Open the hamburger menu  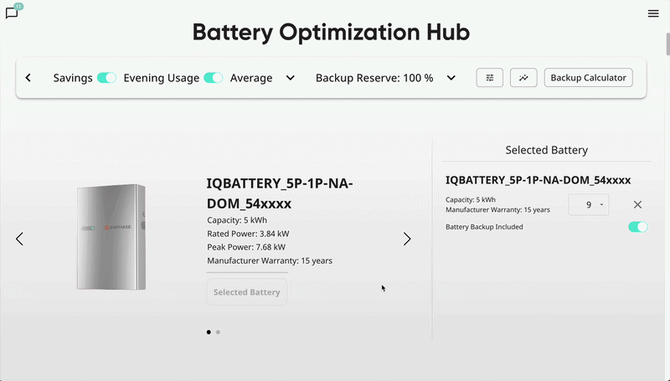tap(653, 14)
